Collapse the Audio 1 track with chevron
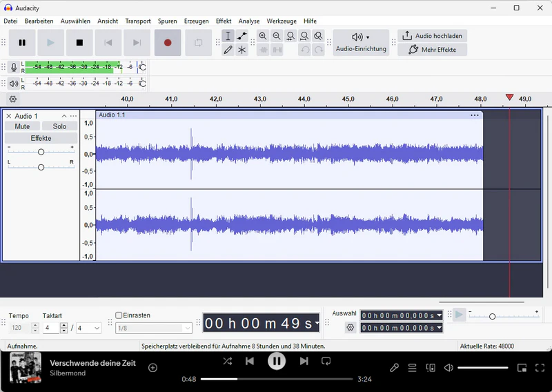Viewport: 552px width, 392px height. point(64,116)
